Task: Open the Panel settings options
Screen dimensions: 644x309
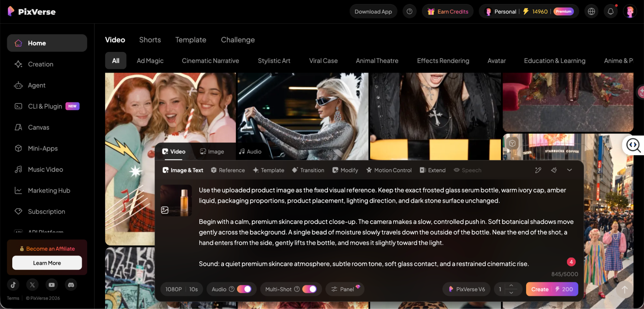Action: coord(345,289)
